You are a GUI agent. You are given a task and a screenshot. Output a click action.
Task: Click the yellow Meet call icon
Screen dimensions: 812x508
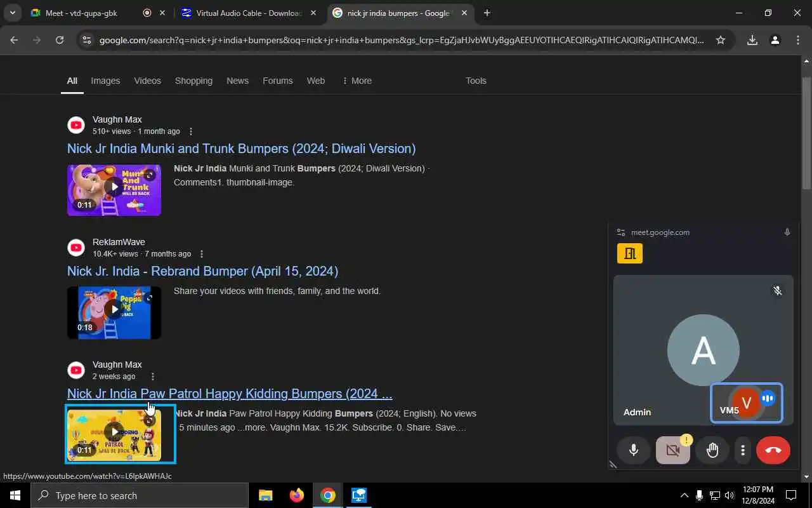pos(630,253)
